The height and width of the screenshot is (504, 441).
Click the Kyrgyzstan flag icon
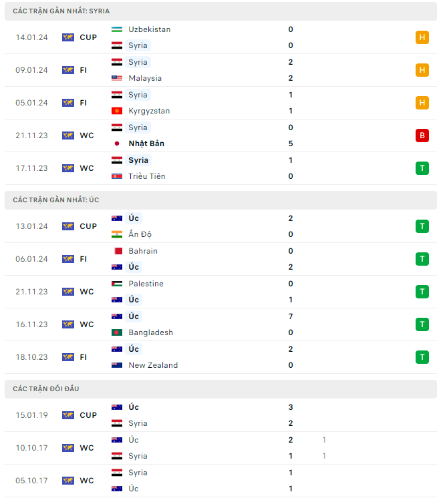[x=117, y=111]
